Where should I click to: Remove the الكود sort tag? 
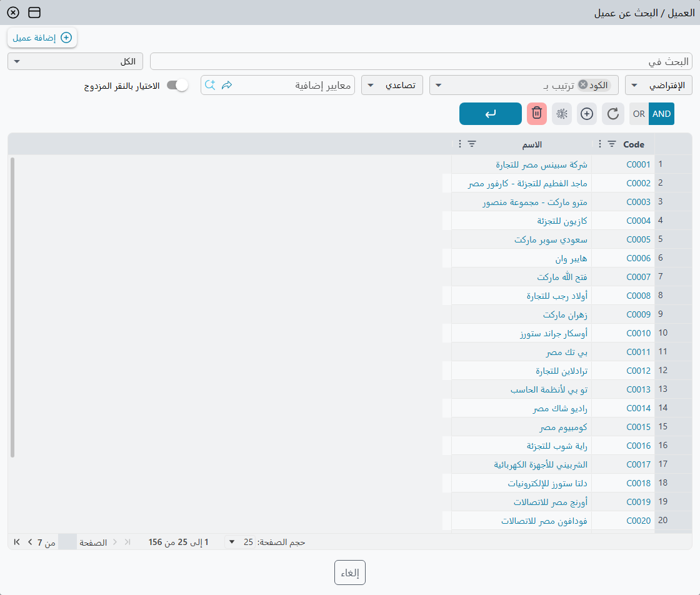pos(583,84)
